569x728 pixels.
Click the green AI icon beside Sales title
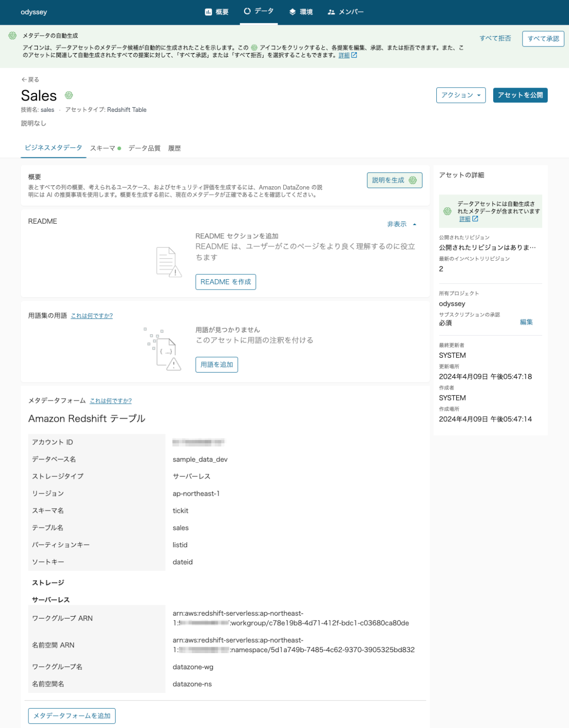(x=69, y=96)
